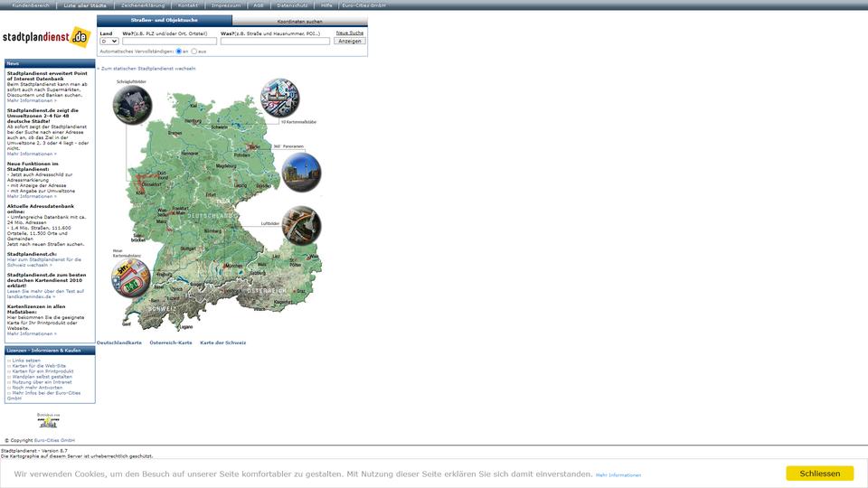Click the SCHWEIZ region on the map

pos(162,309)
